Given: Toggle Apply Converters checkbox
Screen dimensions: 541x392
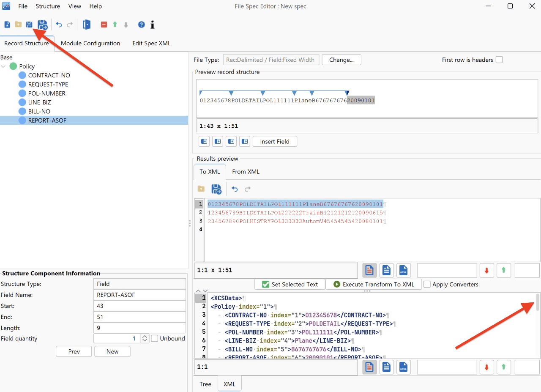Looking at the screenshot, I should coord(427,284).
